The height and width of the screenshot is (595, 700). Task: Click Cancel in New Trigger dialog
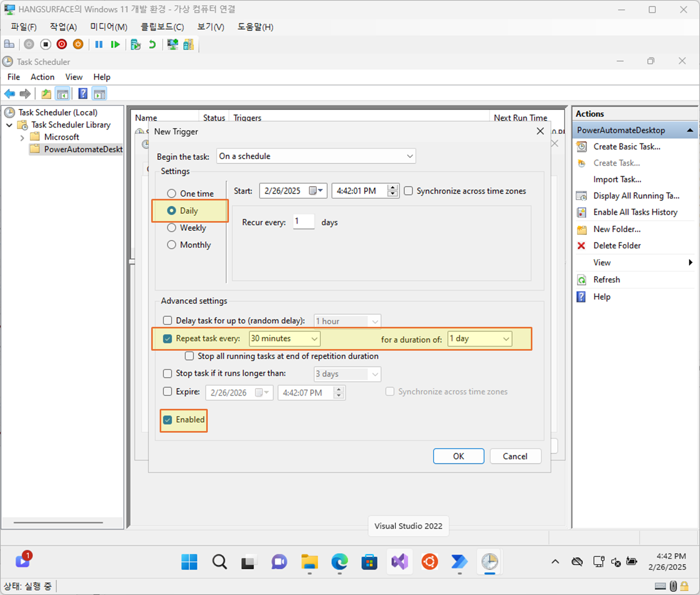click(515, 456)
